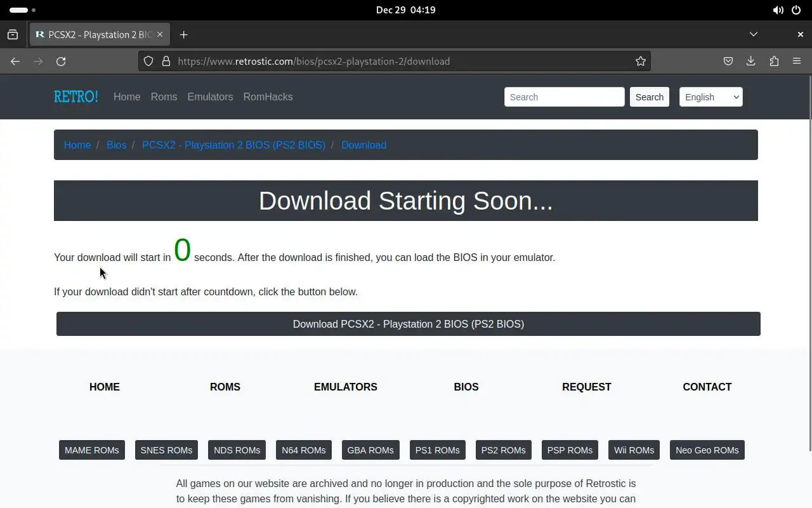
Task: Open the ROMS footer link
Action: pos(225,387)
